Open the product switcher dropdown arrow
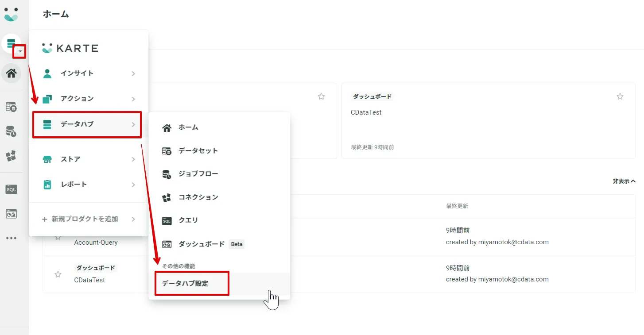 [20, 52]
